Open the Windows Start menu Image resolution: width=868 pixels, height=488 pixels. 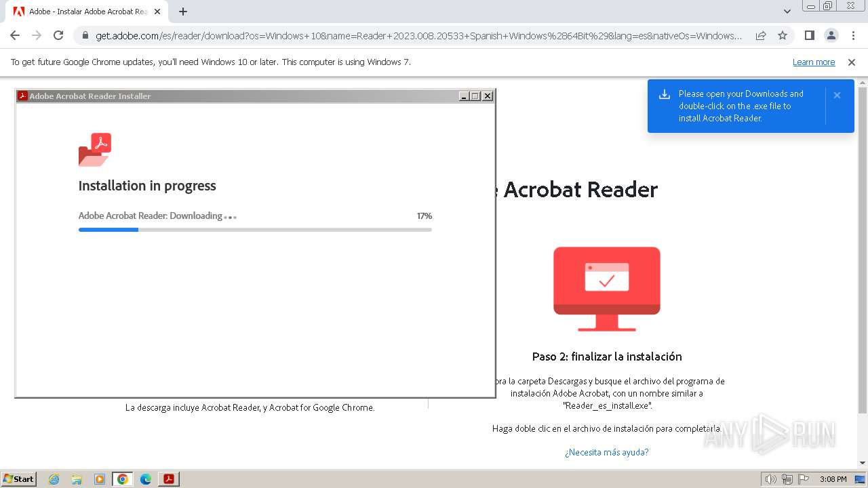19,479
